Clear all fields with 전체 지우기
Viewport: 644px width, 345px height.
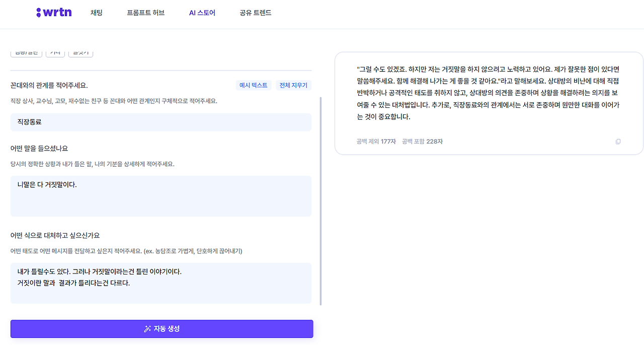pyautogui.click(x=293, y=86)
